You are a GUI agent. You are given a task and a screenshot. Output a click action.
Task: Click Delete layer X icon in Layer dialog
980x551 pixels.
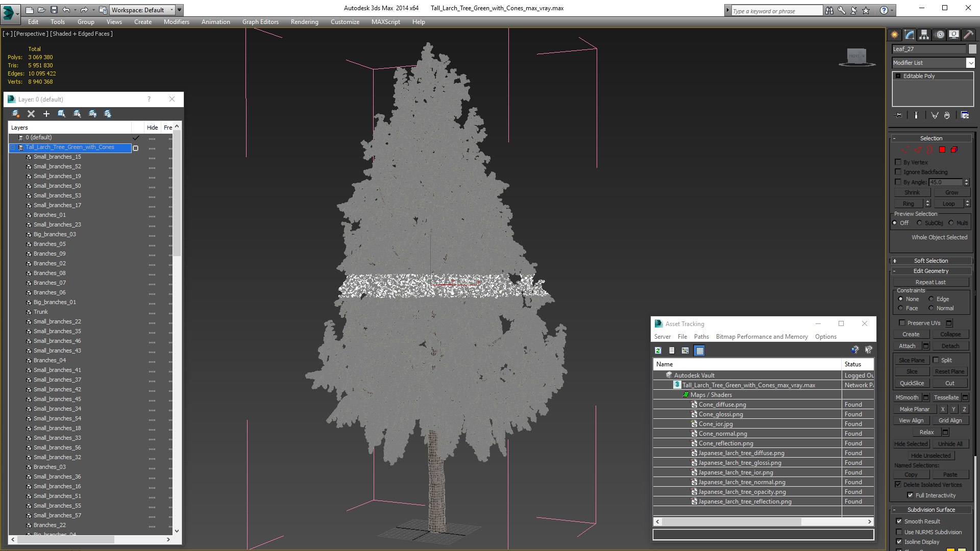pyautogui.click(x=31, y=114)
